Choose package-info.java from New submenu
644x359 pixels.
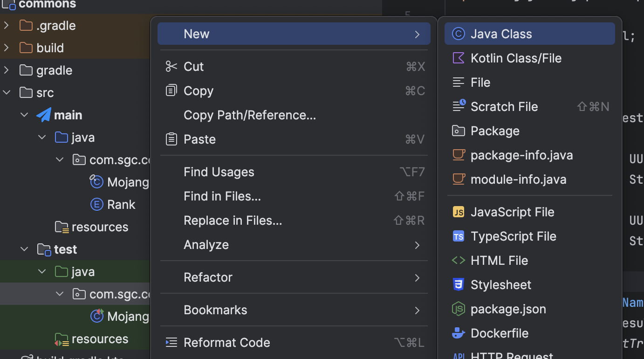[x=521, y=155]
